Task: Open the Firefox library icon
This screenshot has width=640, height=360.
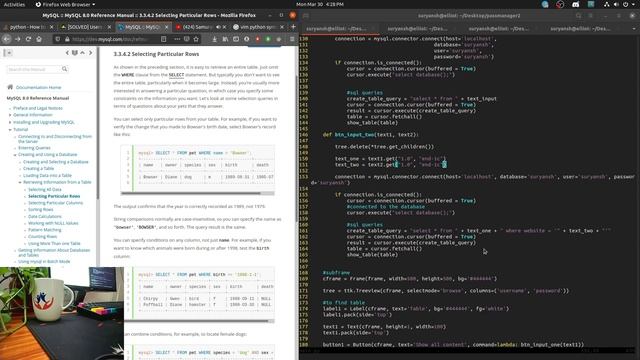Action: click(225, 39)
